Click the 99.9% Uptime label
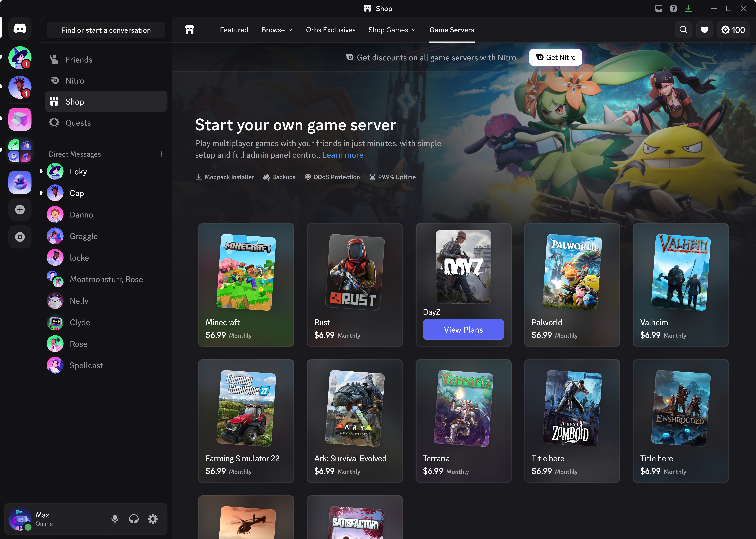Screen dimensions: 756x539 pyautogui.click(x=393, y=177)
